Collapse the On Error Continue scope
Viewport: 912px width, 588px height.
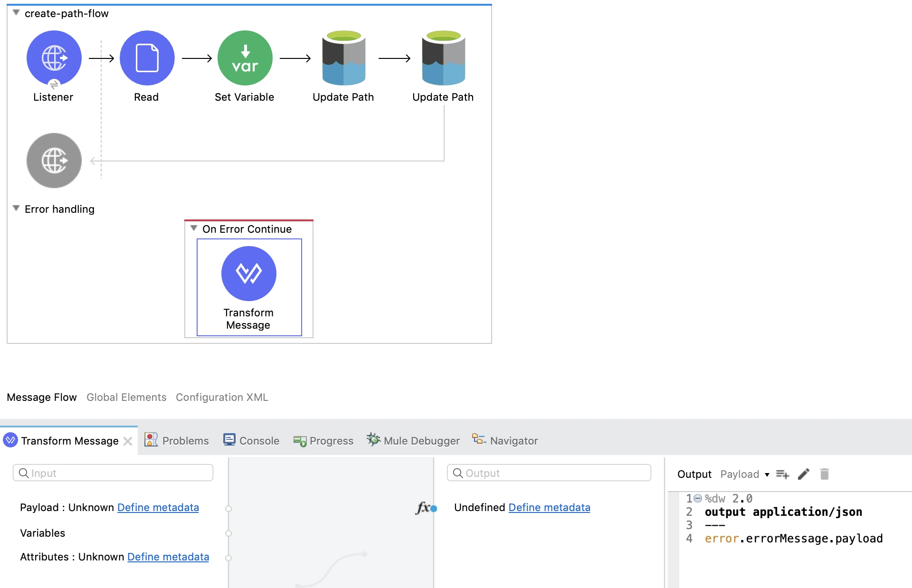(x=193, y=228)
